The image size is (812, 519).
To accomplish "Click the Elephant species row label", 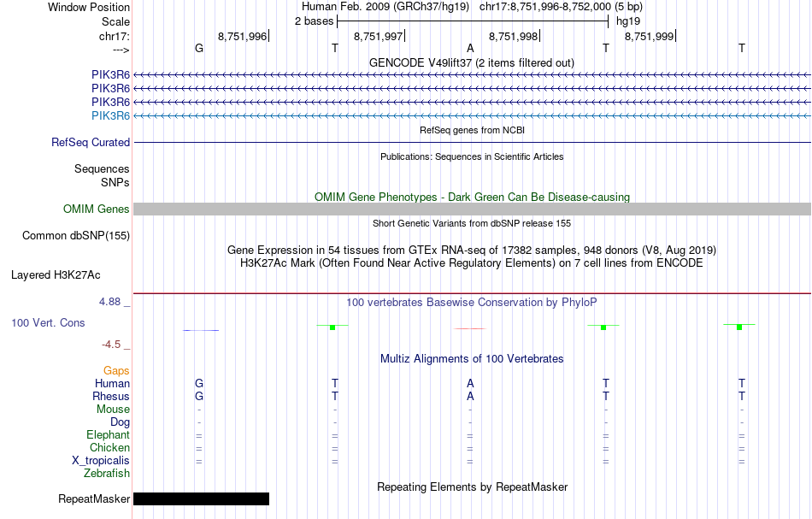I will [108, 435].
